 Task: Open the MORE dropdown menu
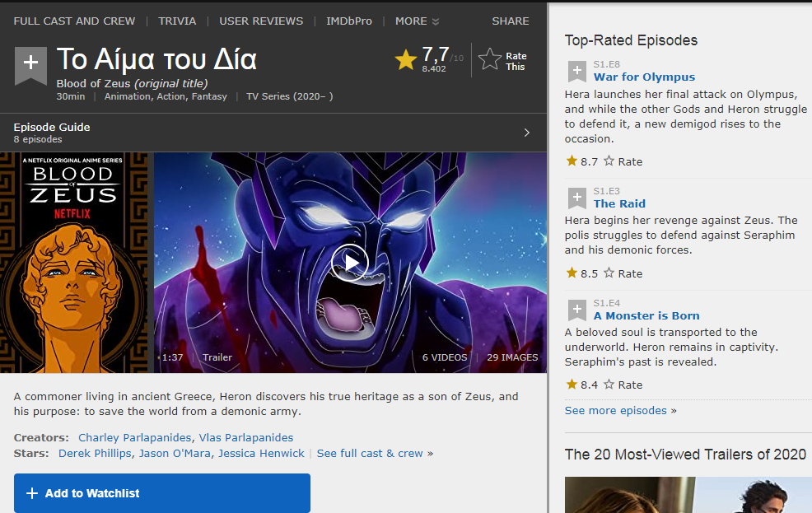(x=417, y=21)
